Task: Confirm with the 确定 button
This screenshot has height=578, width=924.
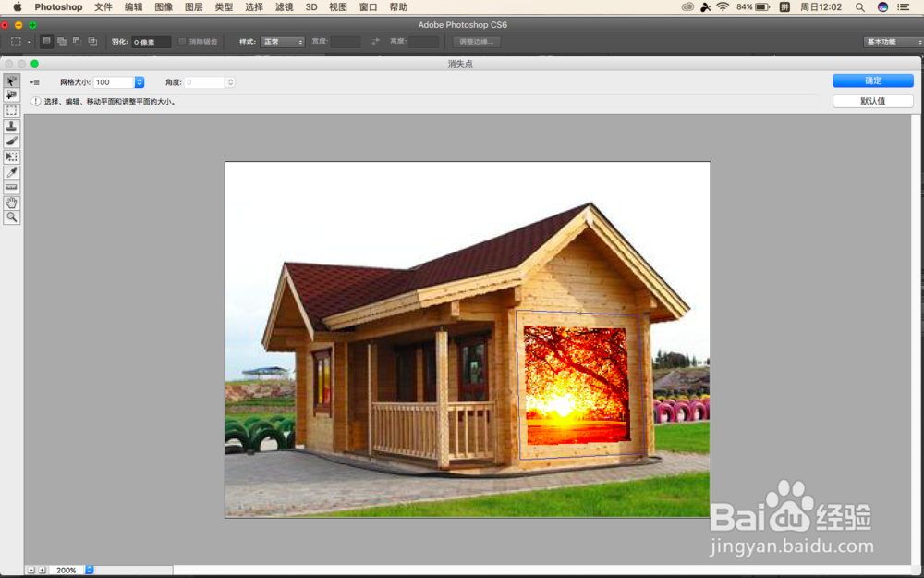Action: (x=873, y=80)
